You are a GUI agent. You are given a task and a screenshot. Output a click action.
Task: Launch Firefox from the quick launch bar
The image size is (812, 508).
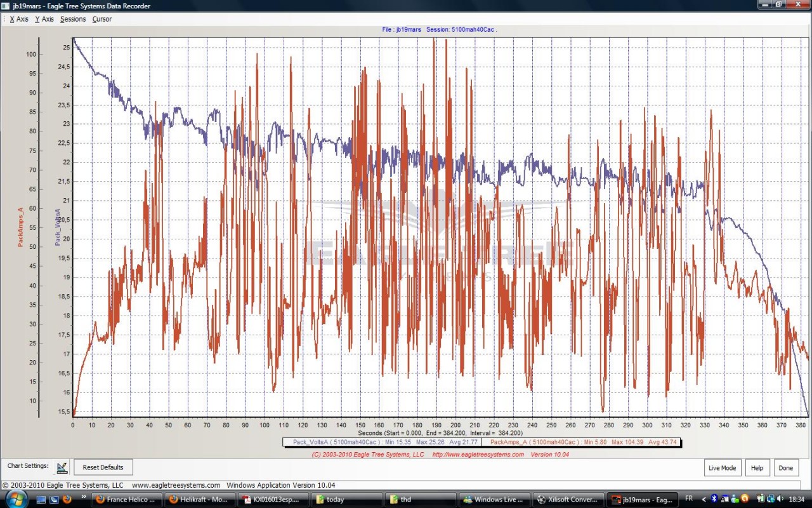click(67, 500)
